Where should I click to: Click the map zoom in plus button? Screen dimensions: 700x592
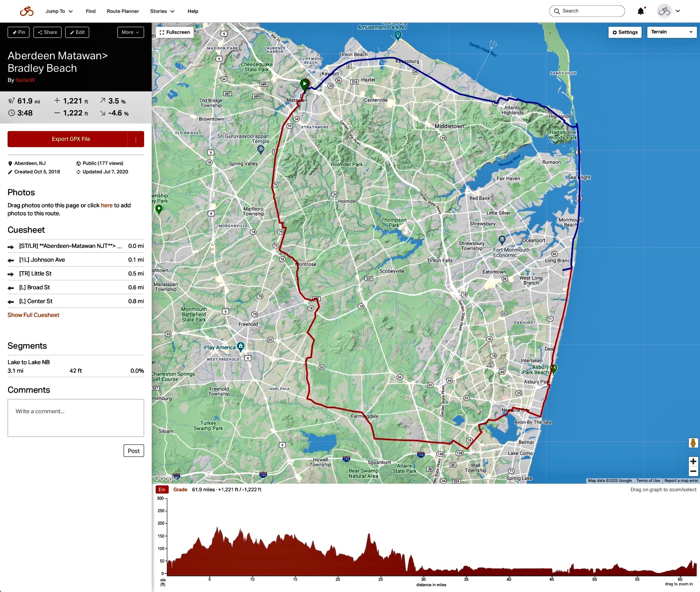[693, 461]
